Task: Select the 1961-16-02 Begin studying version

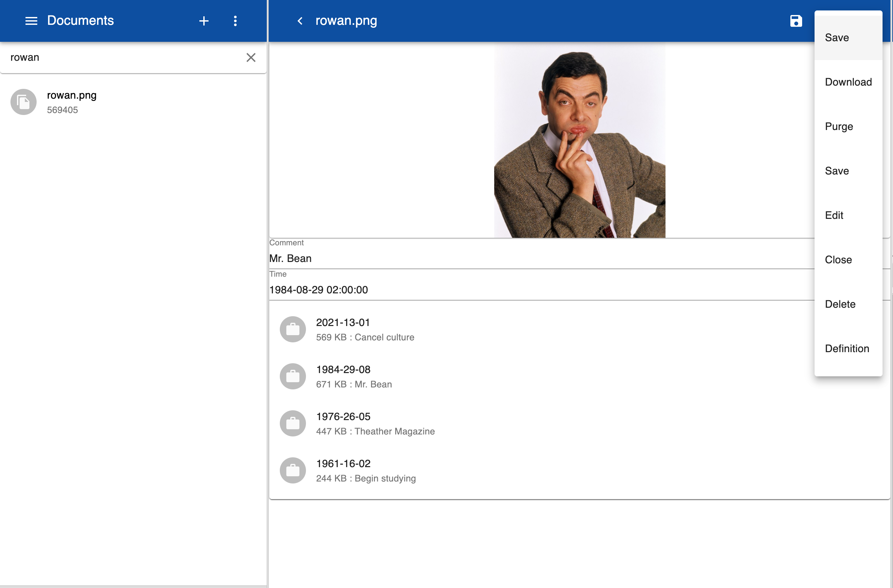Action: coord(580,470)
